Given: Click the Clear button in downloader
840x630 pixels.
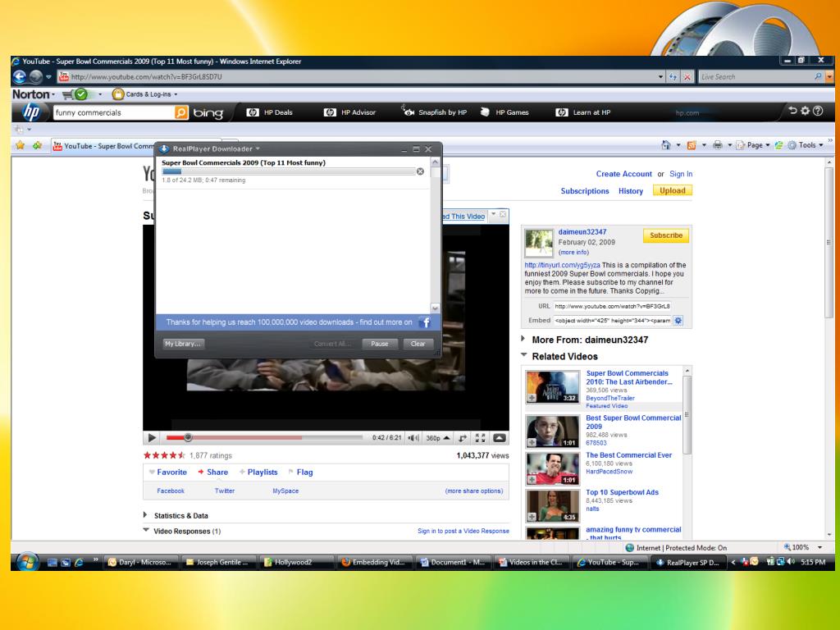Looking at the screenshot, I should pyautogui.click(x=418, y=344).
